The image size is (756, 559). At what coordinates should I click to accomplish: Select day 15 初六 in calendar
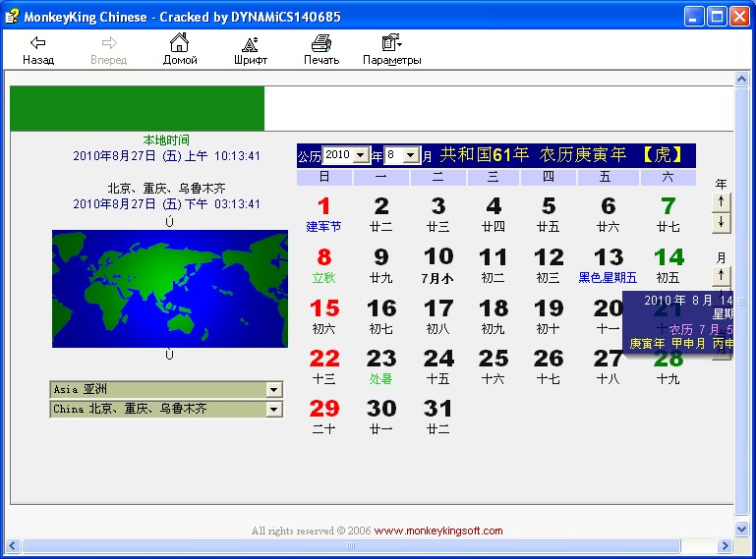pos(324,316)
